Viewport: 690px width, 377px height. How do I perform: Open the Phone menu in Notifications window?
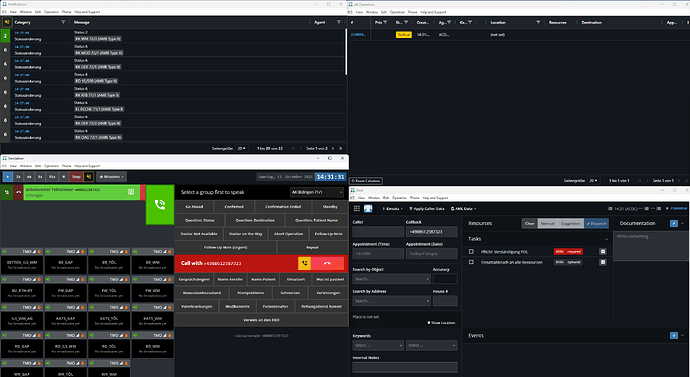[66, 12]
